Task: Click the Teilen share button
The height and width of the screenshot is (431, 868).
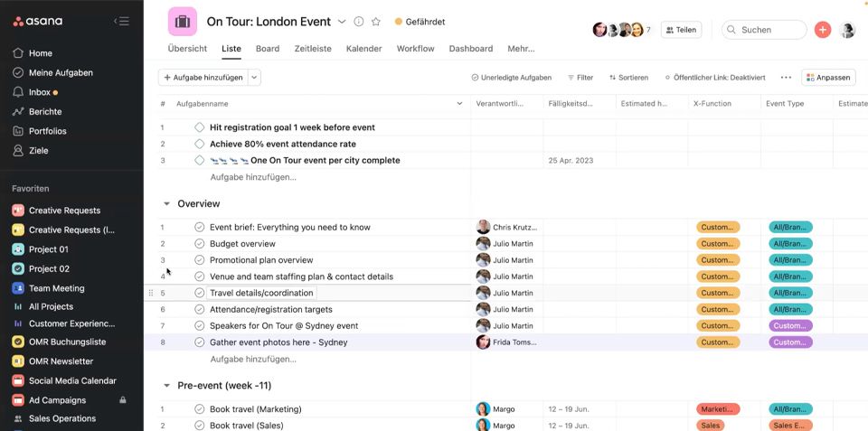Action: coord(681,30)
